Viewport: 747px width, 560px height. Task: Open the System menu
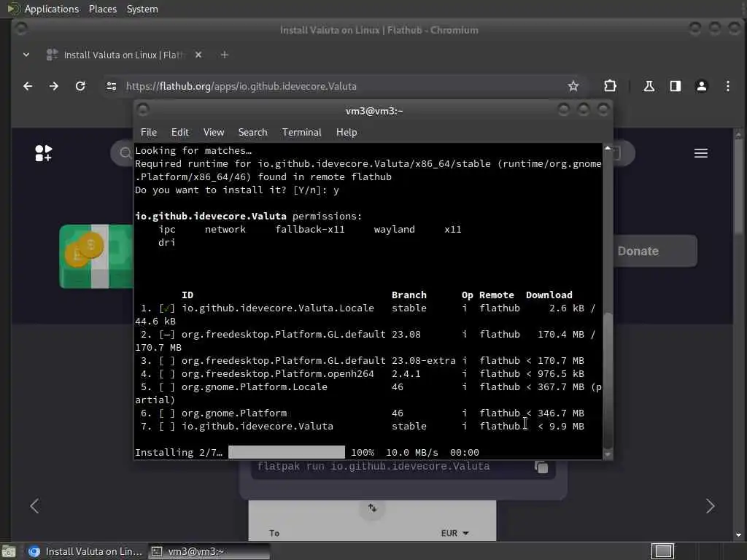[x=142, y=9]
